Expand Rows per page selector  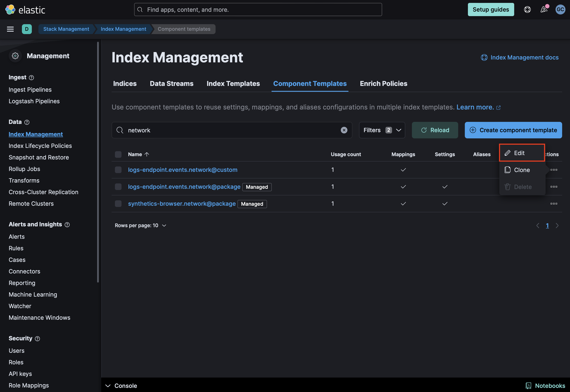point(140,226)
